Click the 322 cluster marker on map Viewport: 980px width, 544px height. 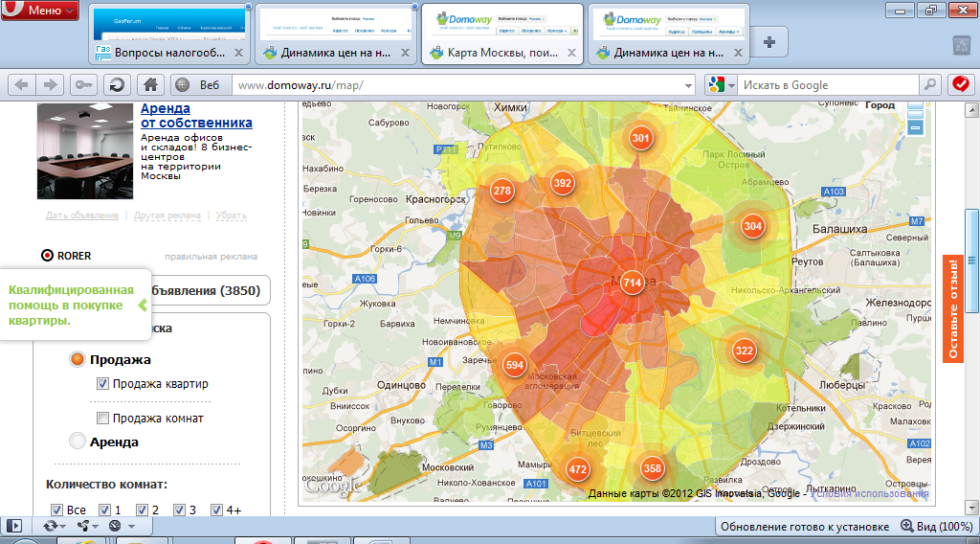(x=744, y=351)
